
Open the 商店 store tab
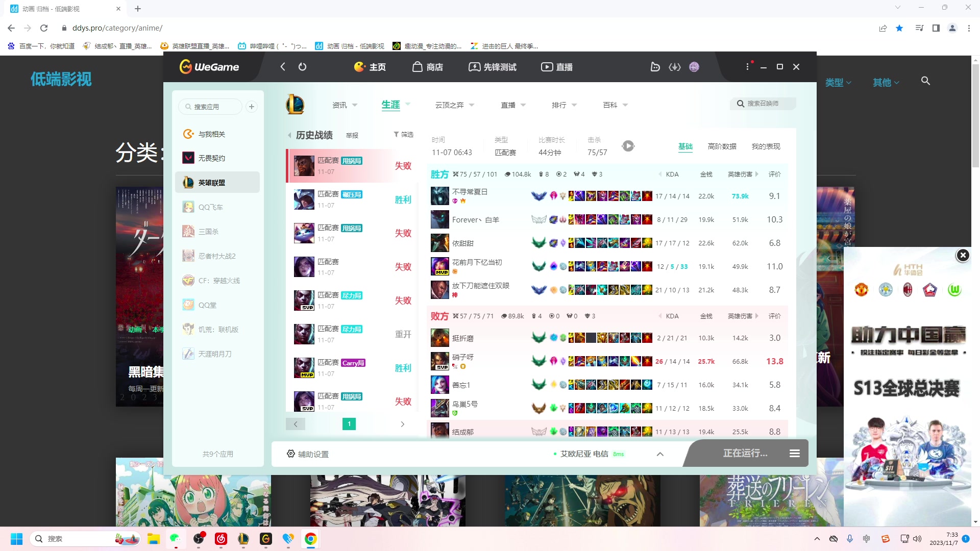428,67
